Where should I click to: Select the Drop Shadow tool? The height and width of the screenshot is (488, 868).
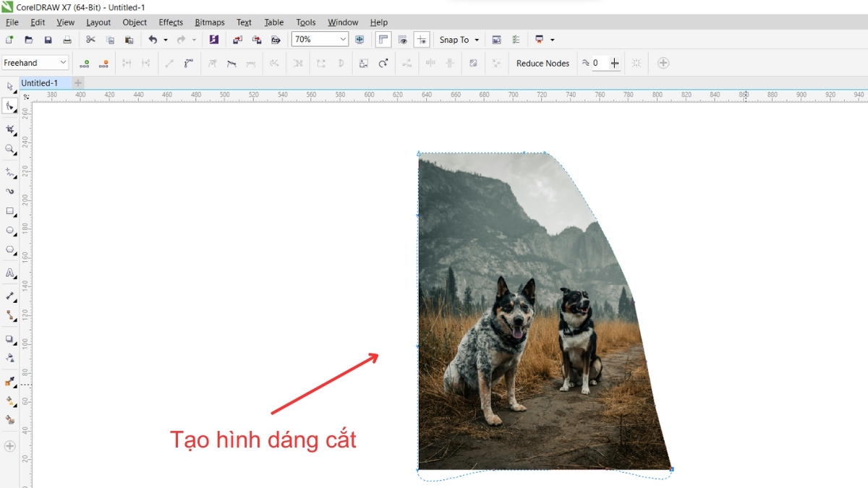tap(10, 338)
